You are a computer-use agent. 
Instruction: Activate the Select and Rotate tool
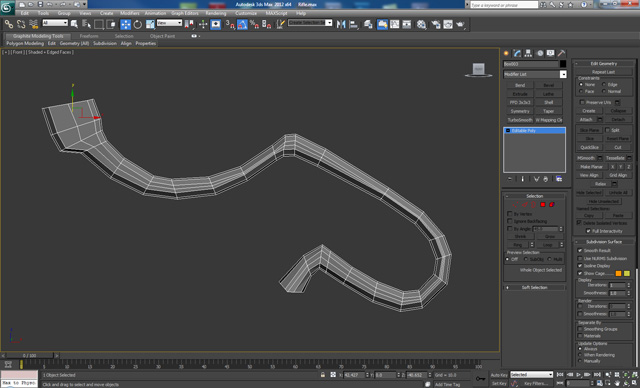click(x=138, y=24)
